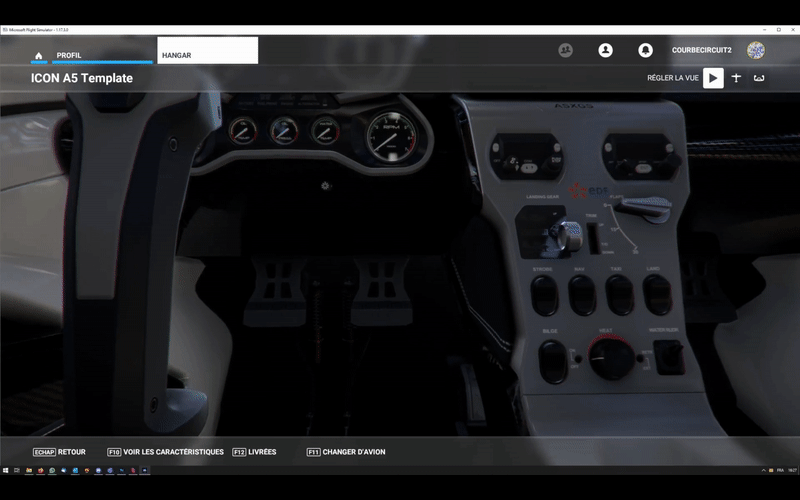Start showcase view with play button
The image size is (800, 500).
[713, 78]
